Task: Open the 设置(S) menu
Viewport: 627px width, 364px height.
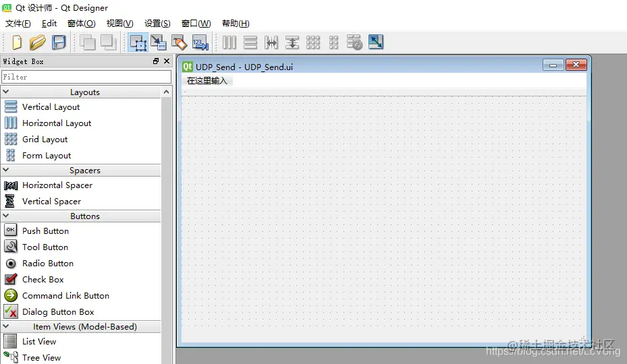Action: pos(157,24)
